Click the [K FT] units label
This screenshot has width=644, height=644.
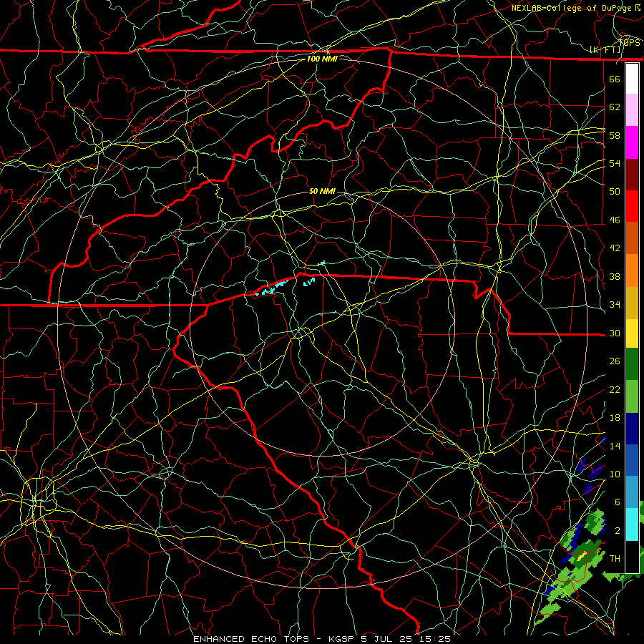(x=605, y=50)
